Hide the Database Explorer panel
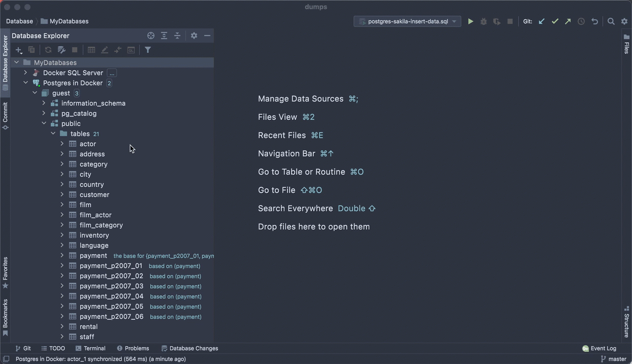The image size is (632, 364). click(207, 36)
